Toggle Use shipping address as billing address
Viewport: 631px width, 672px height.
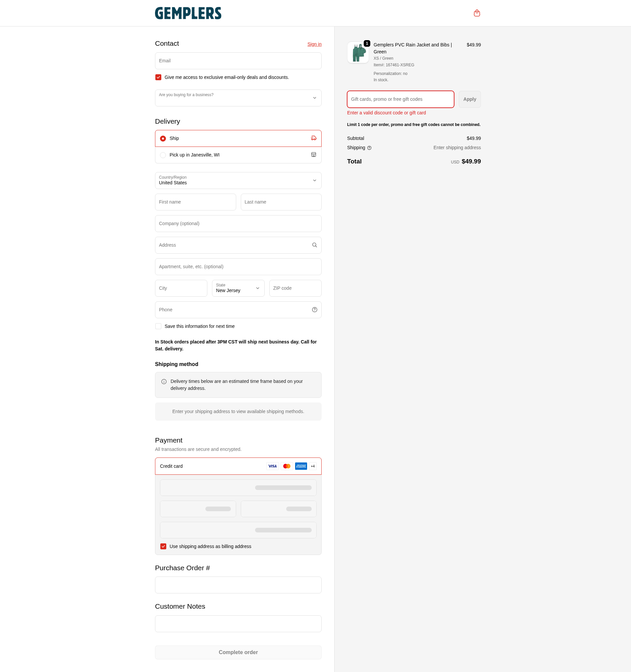163,546
